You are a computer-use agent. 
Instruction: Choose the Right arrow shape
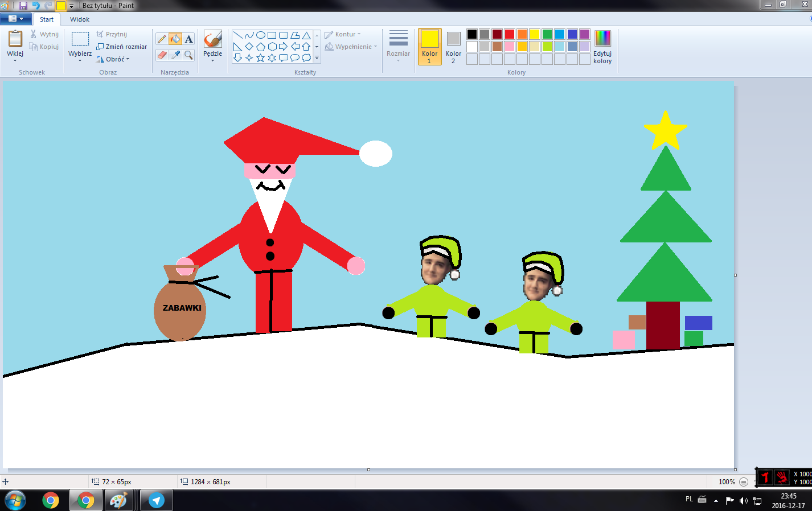point(284,47)
